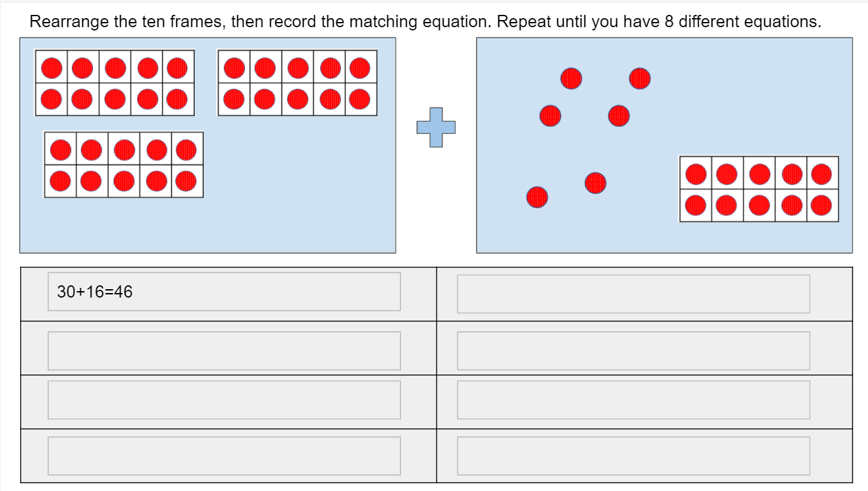The height and width of the screenshot is (491, 868).
Task: Click the empty equation field in top right row
Action: tap(633, 294)
